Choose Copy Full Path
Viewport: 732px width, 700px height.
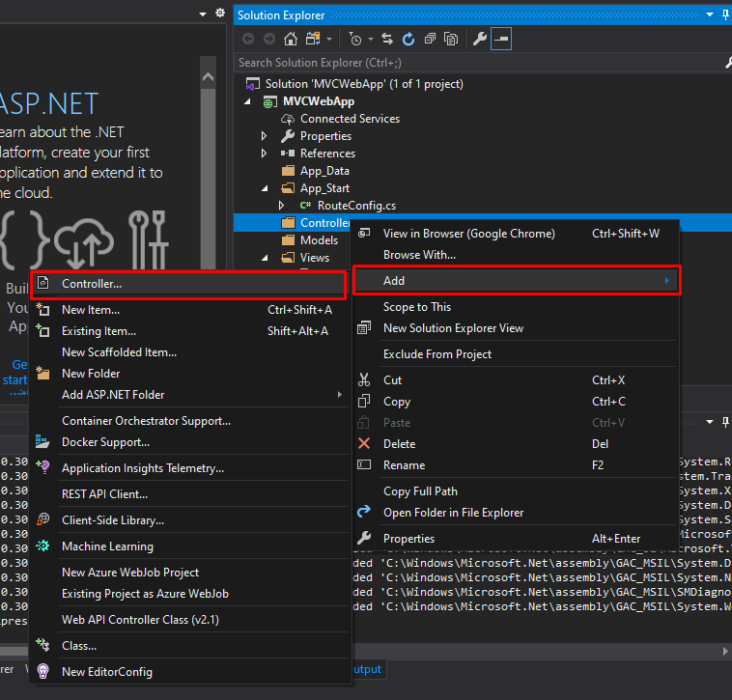(x=516, y=490)
